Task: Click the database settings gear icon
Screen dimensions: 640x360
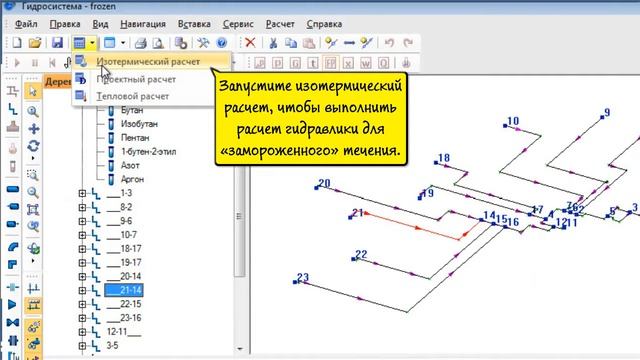Action: pyautogui.click(x=180, y=42)
